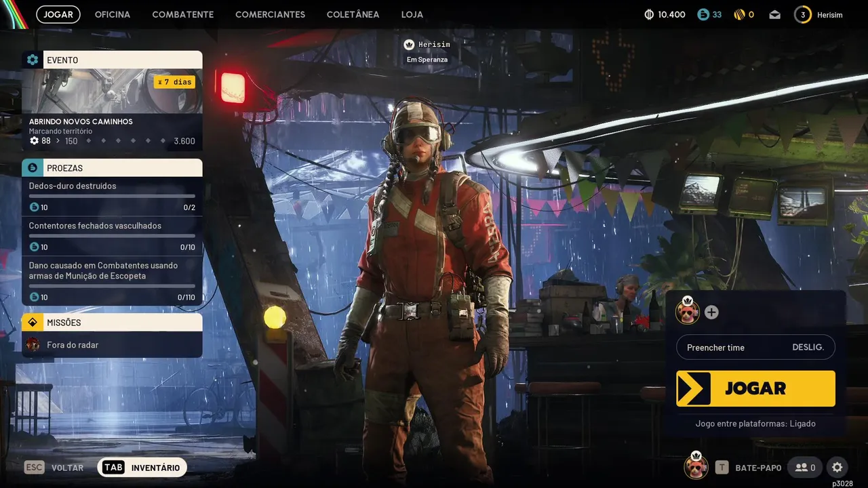This screenshot has width=868, height=488.
Task: Open INVENTÁRIO with the TAB button
Action: click(142, 467)
